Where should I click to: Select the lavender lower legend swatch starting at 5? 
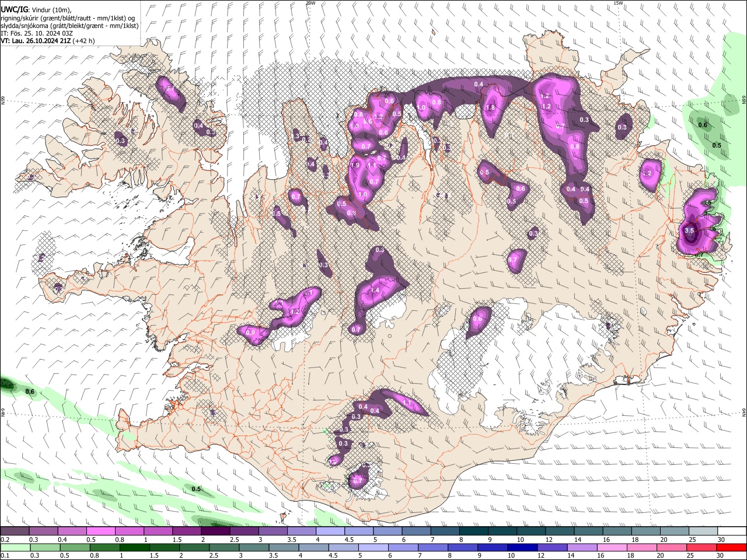[372, 547]
